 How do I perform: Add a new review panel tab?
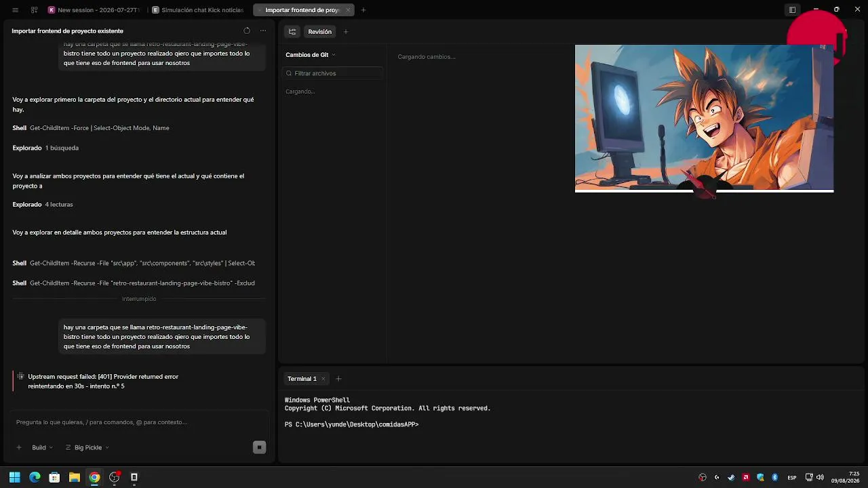[x=346, y=32]
